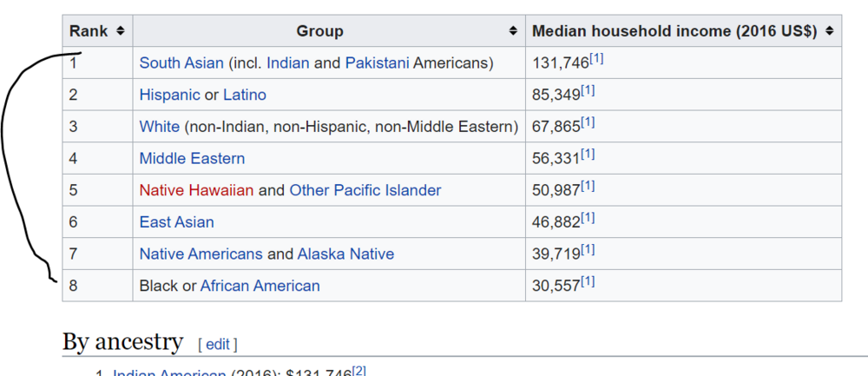
Task: Select the Rank column header
Action: point(89,31)
